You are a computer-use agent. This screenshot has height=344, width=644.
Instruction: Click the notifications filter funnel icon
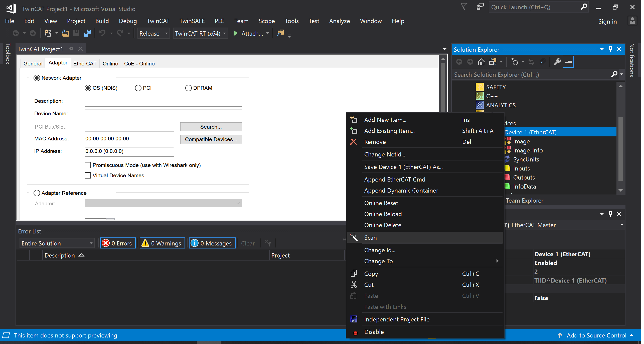point(464,7)
